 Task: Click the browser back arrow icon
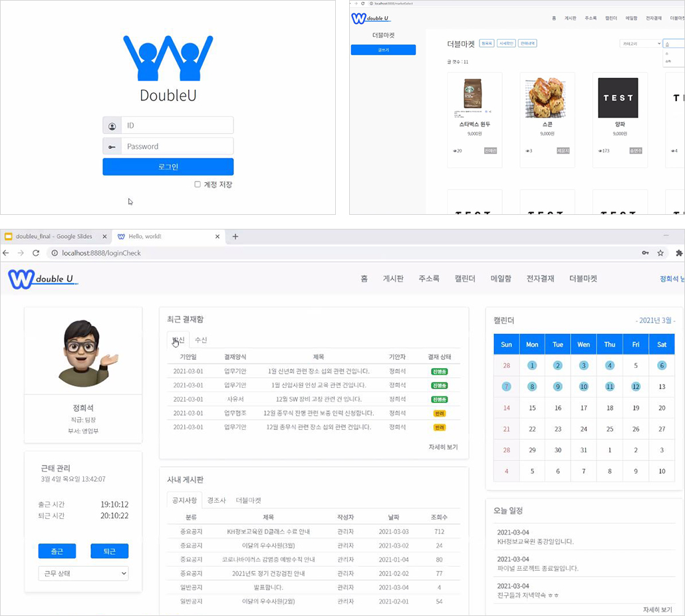pos(6,253)
